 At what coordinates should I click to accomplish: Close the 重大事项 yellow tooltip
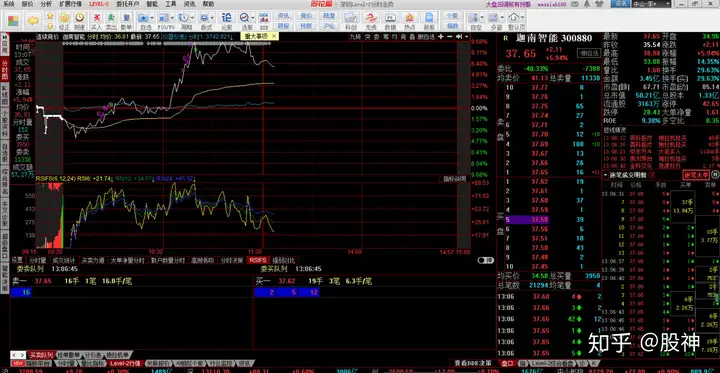pos(274,36)
